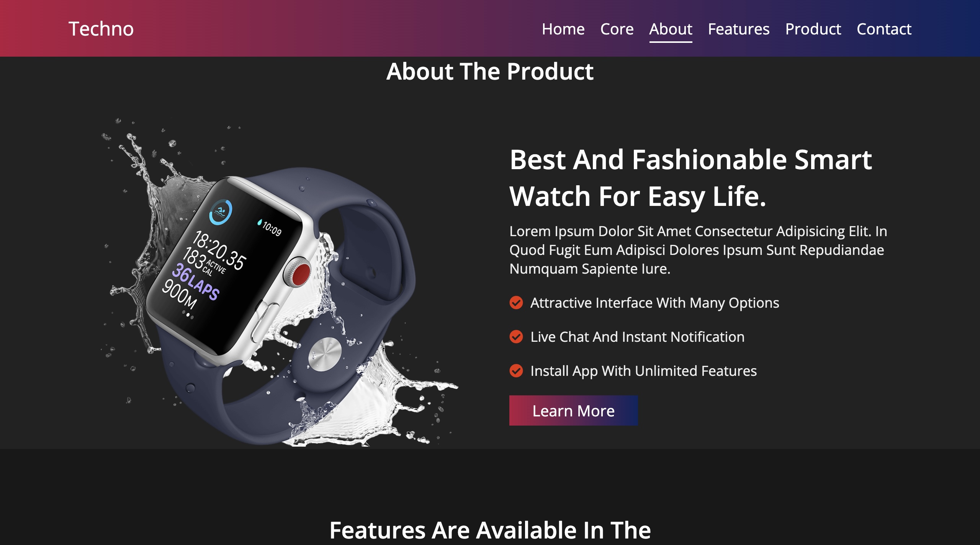Image resolution: width=980 pixels, height=545 pixels.
Task: Open the Home nav link
Action: tap(563, 29)
